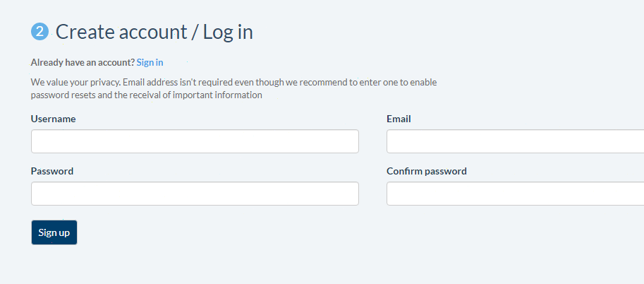Click 'Already have an account?' text
The height and width of the screenshot is (284, 644).
click(83, 63)
